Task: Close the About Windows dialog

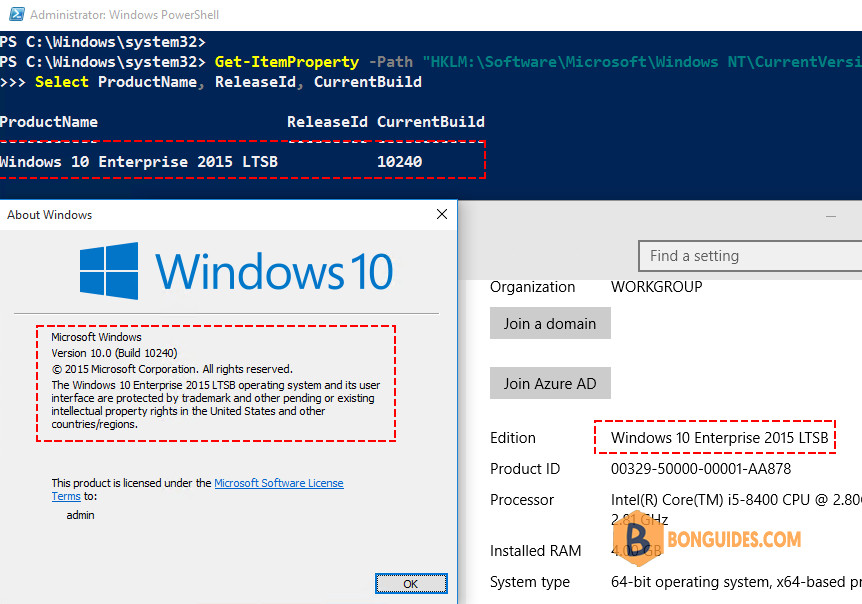Action: 441,214
